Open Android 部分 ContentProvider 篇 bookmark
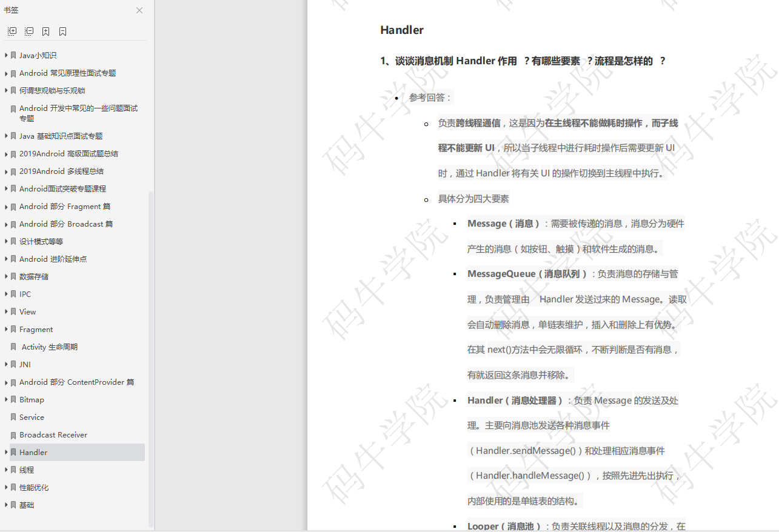 click(x=77, y=382)
